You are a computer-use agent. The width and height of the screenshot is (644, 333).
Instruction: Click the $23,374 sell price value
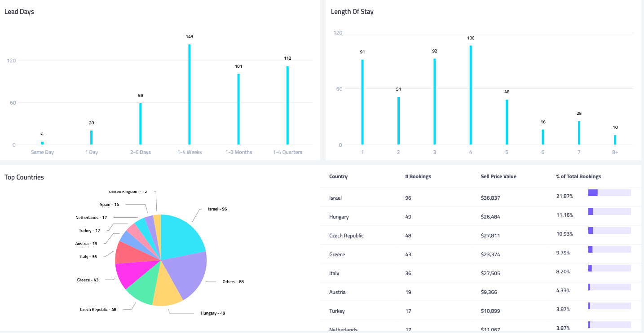(490, 254)
